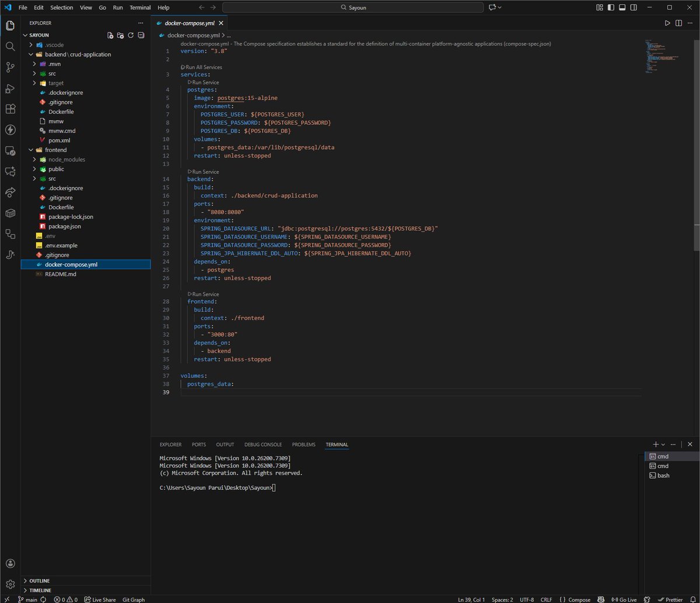This screenshot has height=603, width=700.
Task: Close the terminal panel
Action: [x=690, y=444]
